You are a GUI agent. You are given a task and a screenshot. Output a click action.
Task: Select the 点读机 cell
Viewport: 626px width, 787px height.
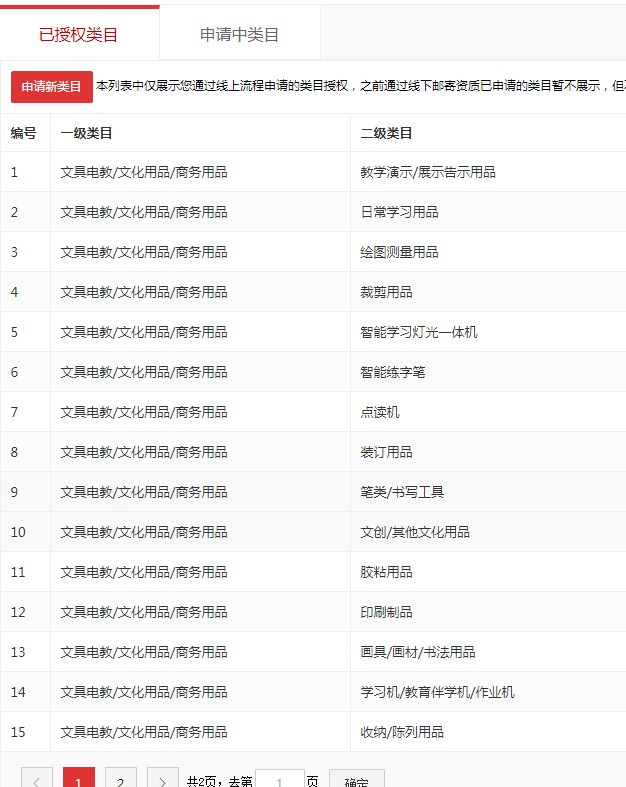tap(488, 412)
